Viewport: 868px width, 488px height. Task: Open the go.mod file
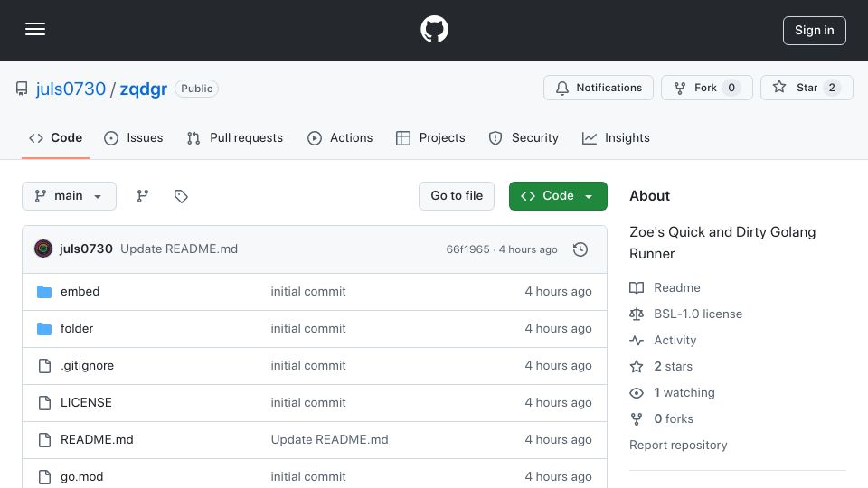(82, 477)
